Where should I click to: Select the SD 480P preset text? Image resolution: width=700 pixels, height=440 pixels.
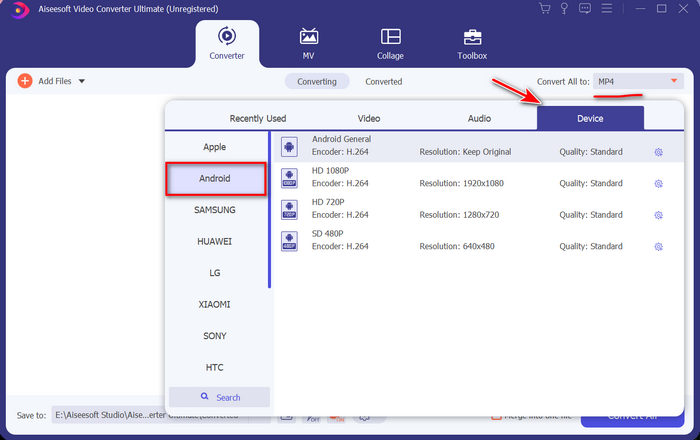(328, 233)
